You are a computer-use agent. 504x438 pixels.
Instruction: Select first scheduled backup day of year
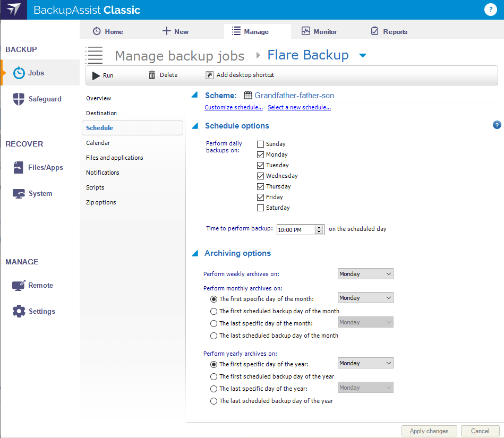(x=213, y=376)
